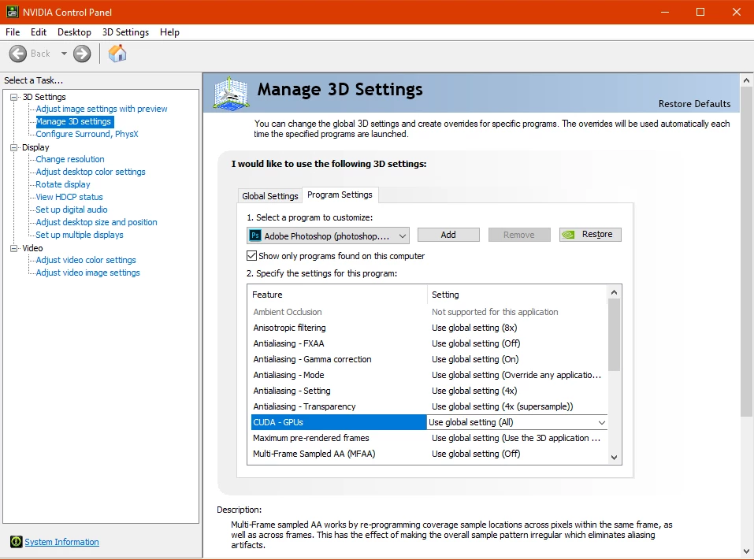Image resolution: width=754 pixels, height=560 pixels.
Task: Click the System Information icon
Action: (x=16, y=542)
